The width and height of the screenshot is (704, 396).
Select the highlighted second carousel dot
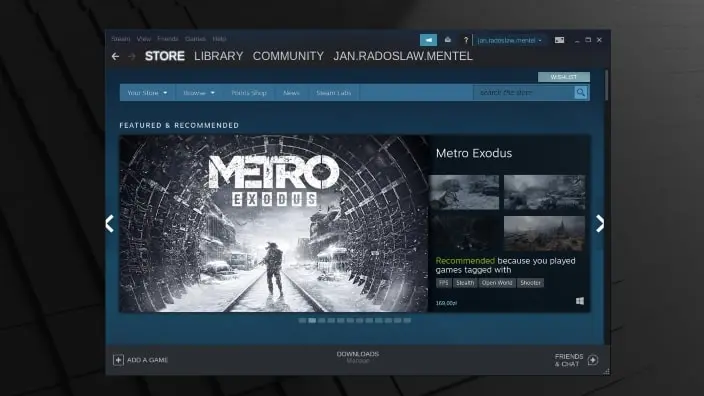312,321
